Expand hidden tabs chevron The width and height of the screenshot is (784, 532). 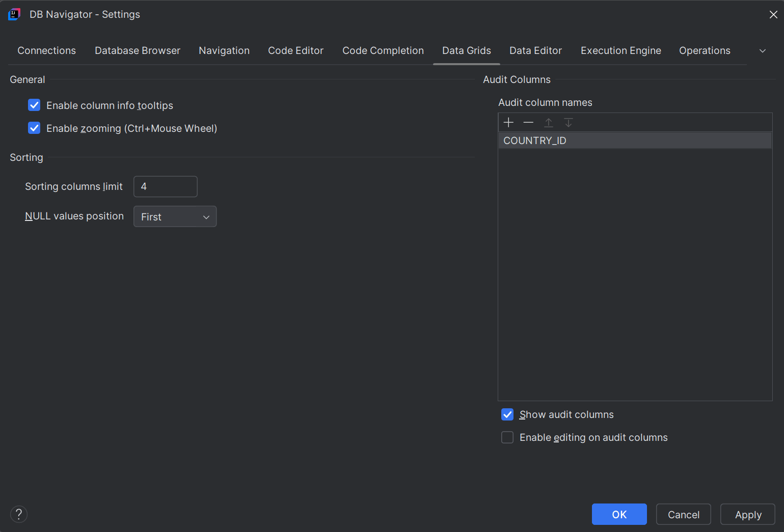(x=763, y=50)
